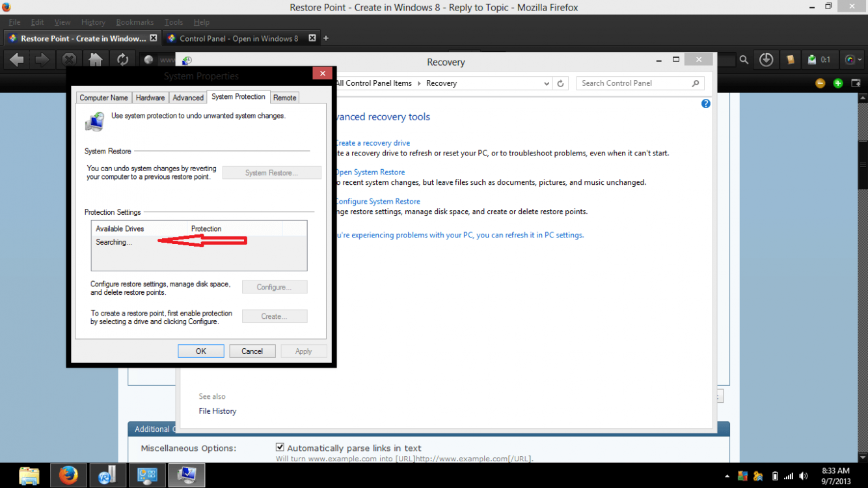Click Configure System Restore link
Screen dimensions: 868x488
tap(377, 201)
